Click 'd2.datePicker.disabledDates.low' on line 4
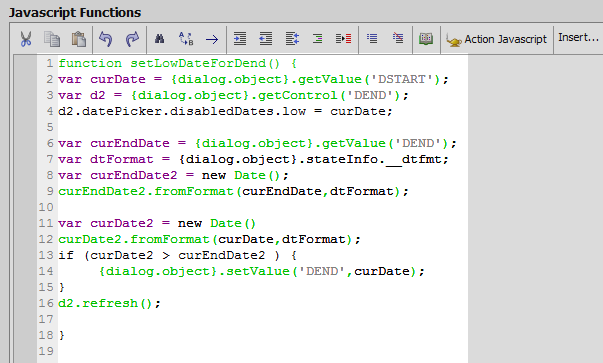The width and height of the screenshot is (603, 363). point(182,112)
